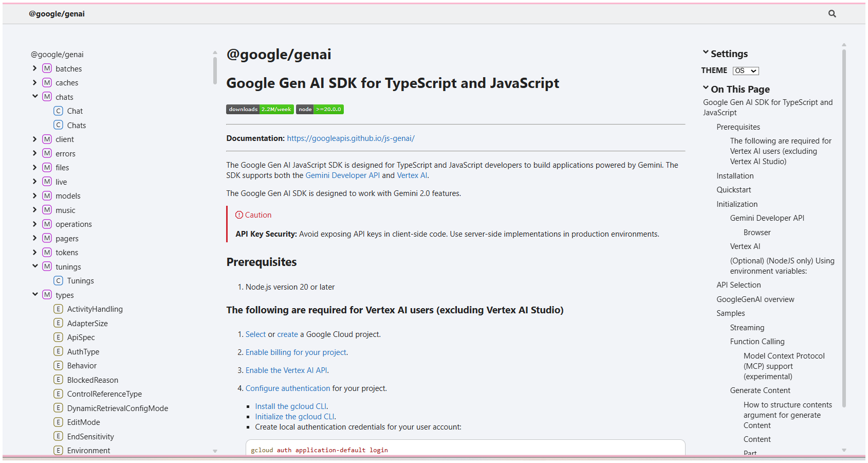868x463 pixels.
Task: Expand the caches module tree node
Action: pos(35,82)
